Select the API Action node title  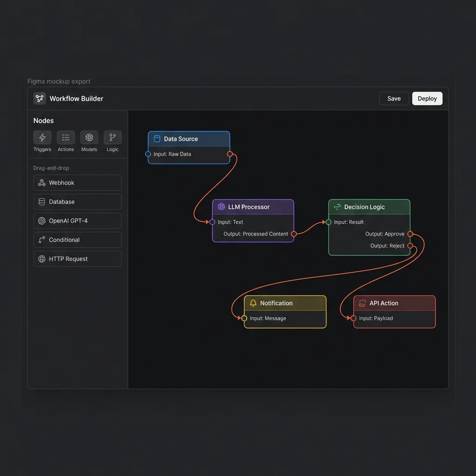tap(383, 303)
